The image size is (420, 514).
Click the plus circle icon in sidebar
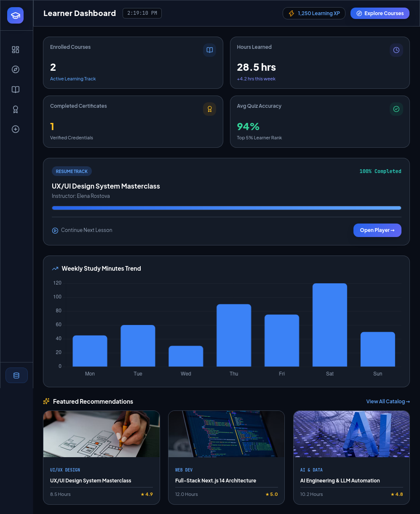(16, 129)
